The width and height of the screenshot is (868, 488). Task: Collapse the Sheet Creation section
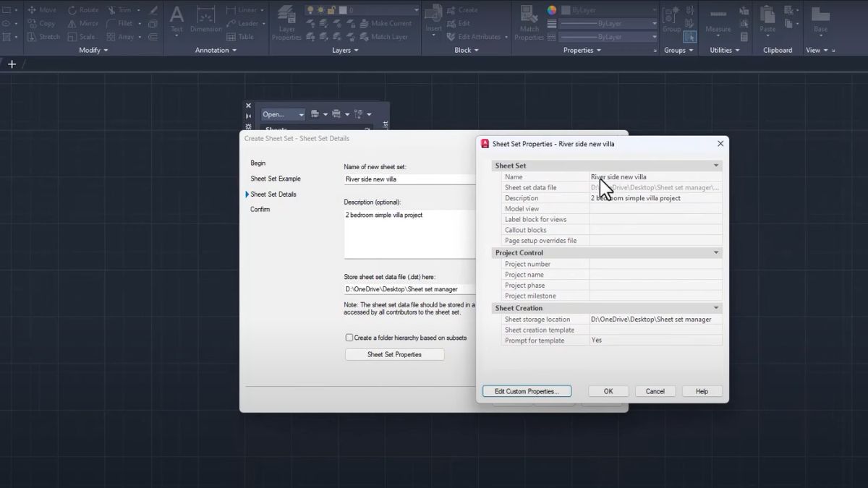coord(716,308)
